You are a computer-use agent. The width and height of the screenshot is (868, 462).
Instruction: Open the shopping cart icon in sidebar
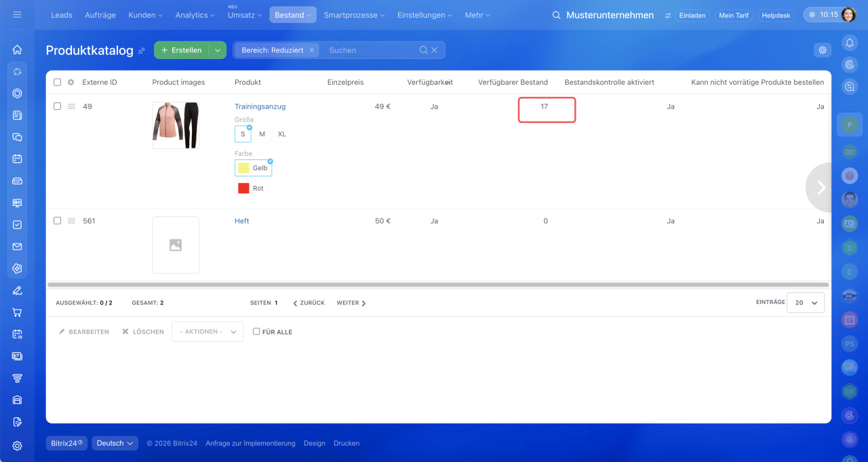point(17,313)
